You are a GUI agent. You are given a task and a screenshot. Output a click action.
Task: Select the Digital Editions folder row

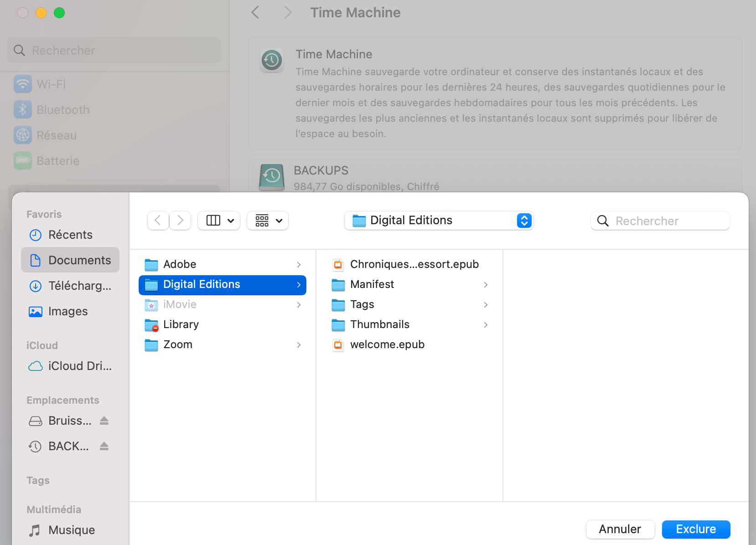pos(223,285)
